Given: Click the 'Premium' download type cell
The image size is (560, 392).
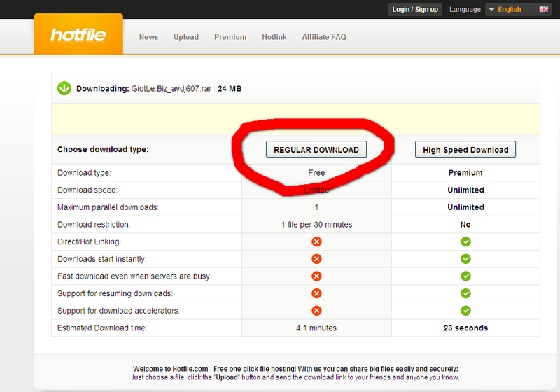Looking at the screenshot, I should click(465, 173).
